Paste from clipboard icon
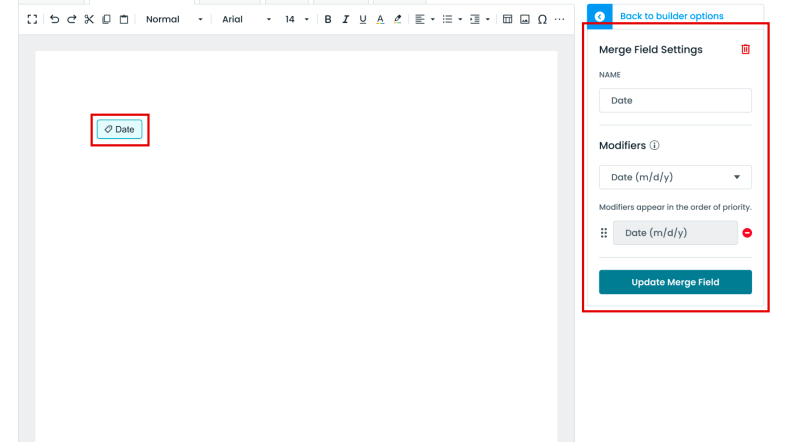Image resolution: width=799 pixels, height=442 pixels. 124,19
